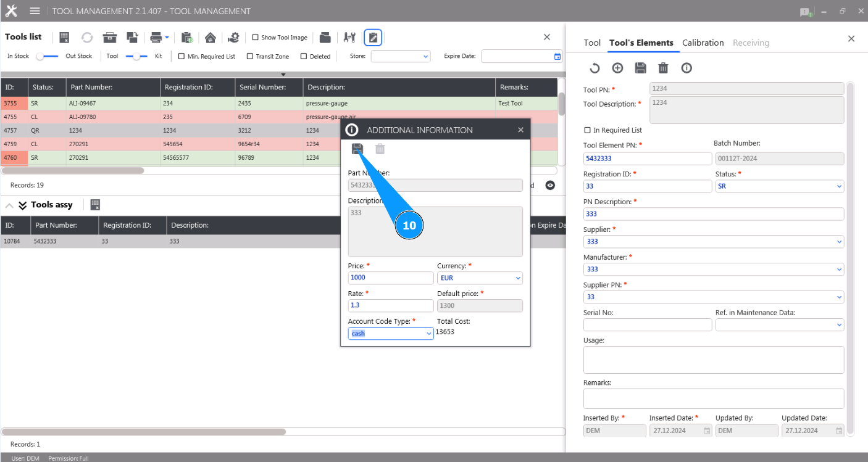Enable the Show Tool Image checkbox

[x=256, y=38]
